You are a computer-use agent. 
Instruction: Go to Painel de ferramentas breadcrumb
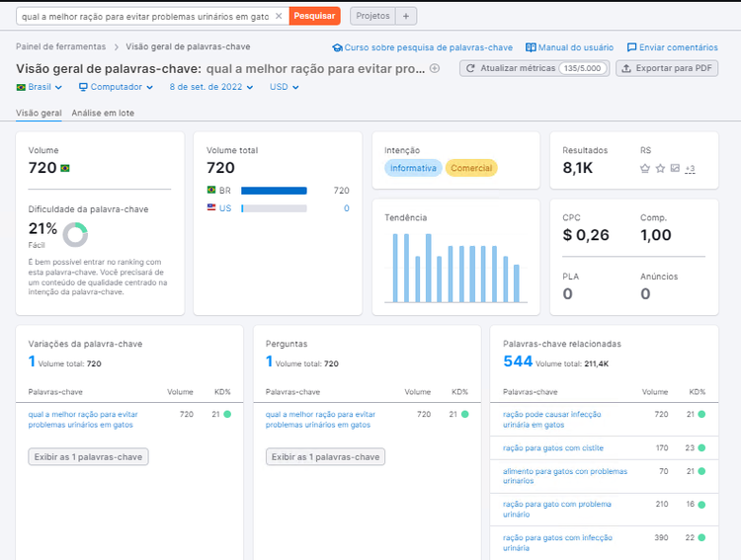(x=61, y=46)
